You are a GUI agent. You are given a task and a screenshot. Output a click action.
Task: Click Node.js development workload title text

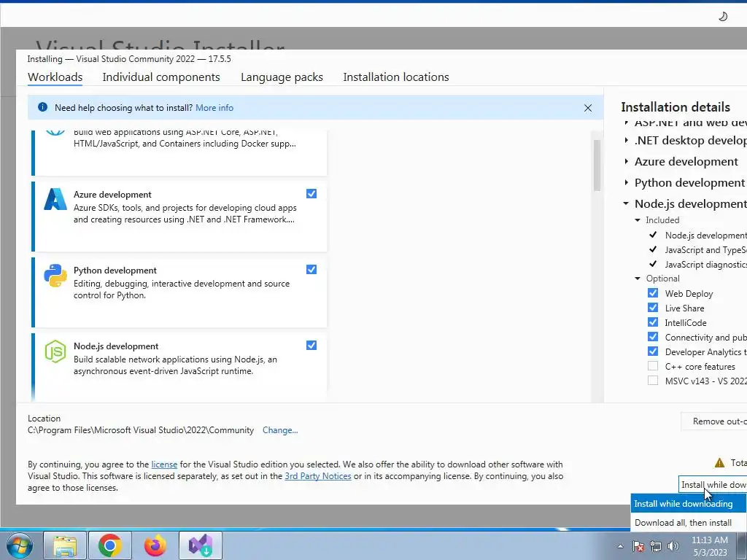click(x=116, y=346)
